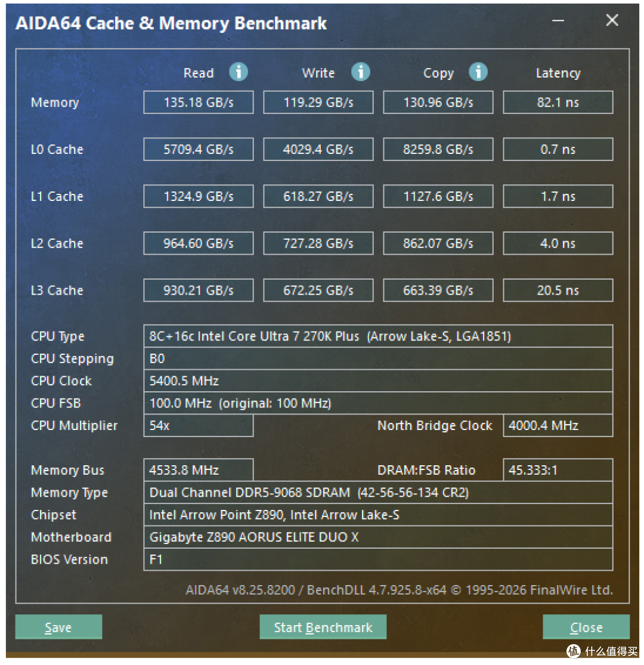644x665 pixels.
Task: Click the Start Benchmark button
Action: click(x=323, y=626)
